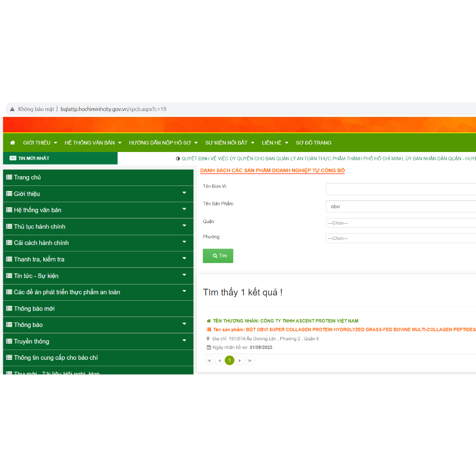476x476 pixels.
Task: Click the house icon beside TÊN THƯƠNG NHÂN
Action: (209, 321)
